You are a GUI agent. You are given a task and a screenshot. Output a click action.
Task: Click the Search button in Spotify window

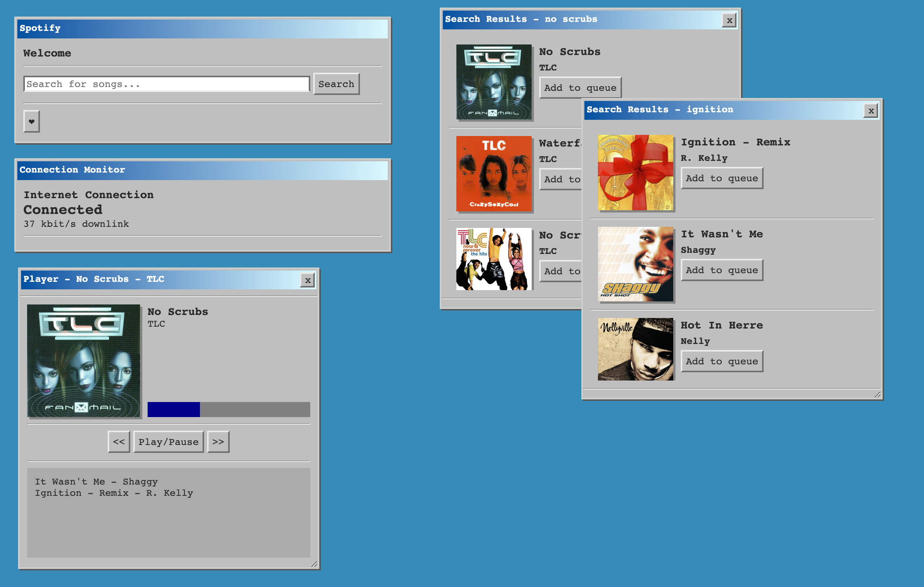(336, 84)
